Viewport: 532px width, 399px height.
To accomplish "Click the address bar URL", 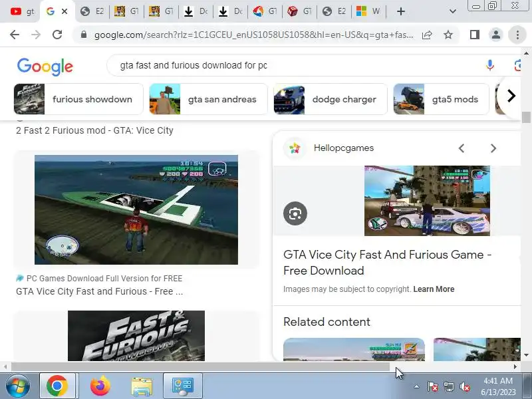I will [x=254, y=35].
